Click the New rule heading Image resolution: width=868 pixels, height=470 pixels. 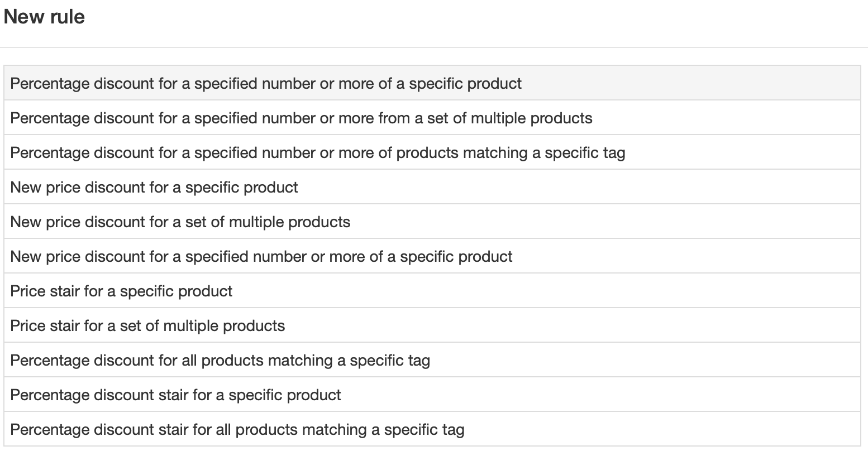point(44,17)
